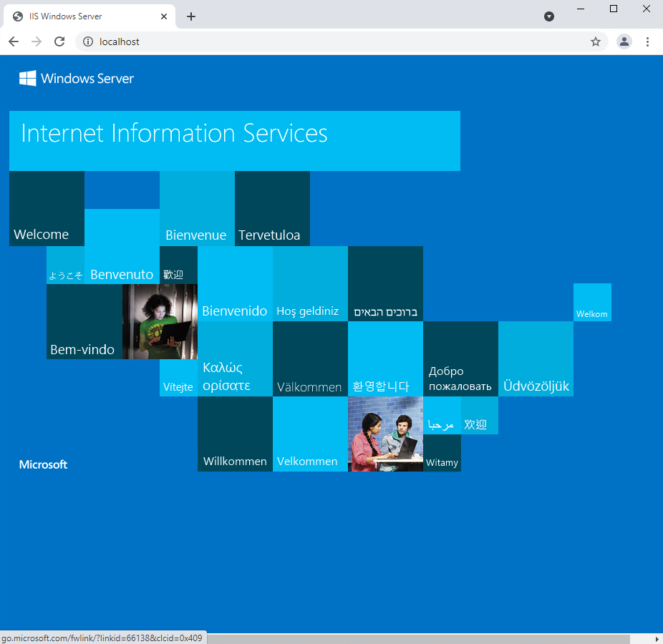Viewport: 663px width, 644px height.
Task: Click the forward navigation arrow
Action: [x=37, y=42]
